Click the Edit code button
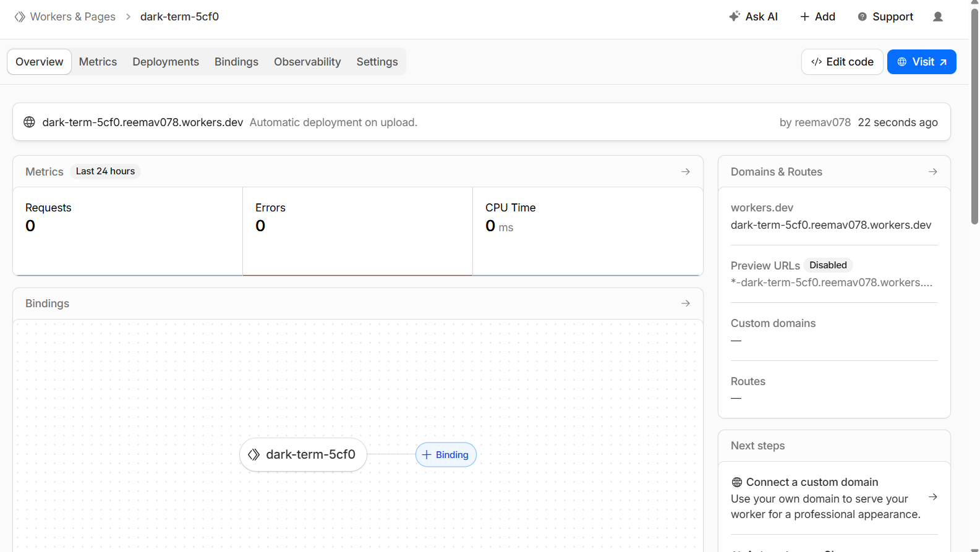The width and height of the screenshot is (980, 552). tap(842, 62)
